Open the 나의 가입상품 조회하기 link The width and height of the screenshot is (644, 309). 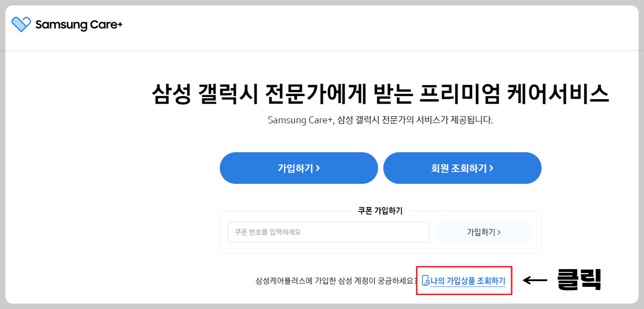click(x=468, y=281)
